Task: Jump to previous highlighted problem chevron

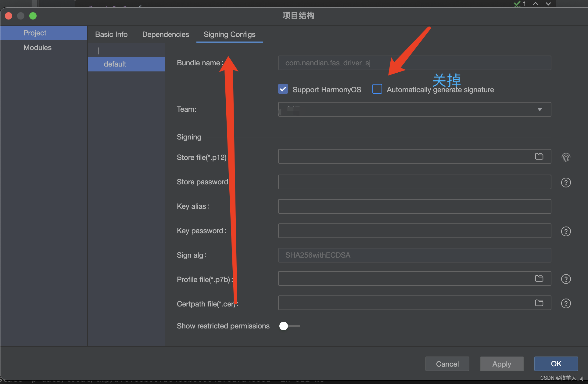Action: click(x=536, y=4)
